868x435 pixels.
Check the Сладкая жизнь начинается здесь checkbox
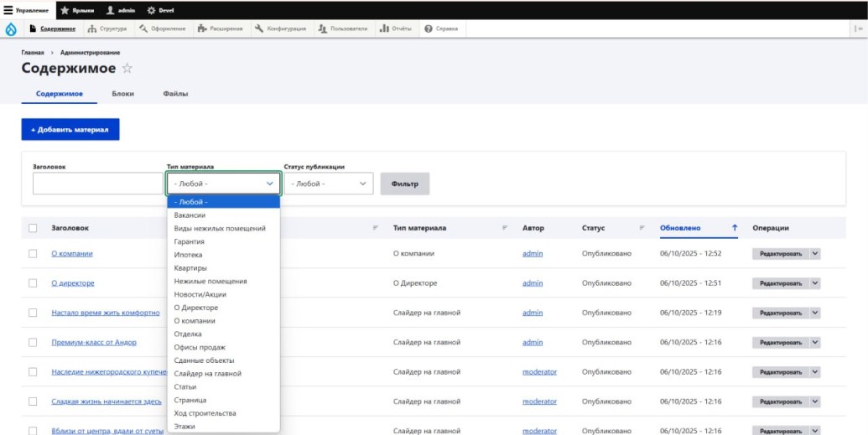pos(33,401)
